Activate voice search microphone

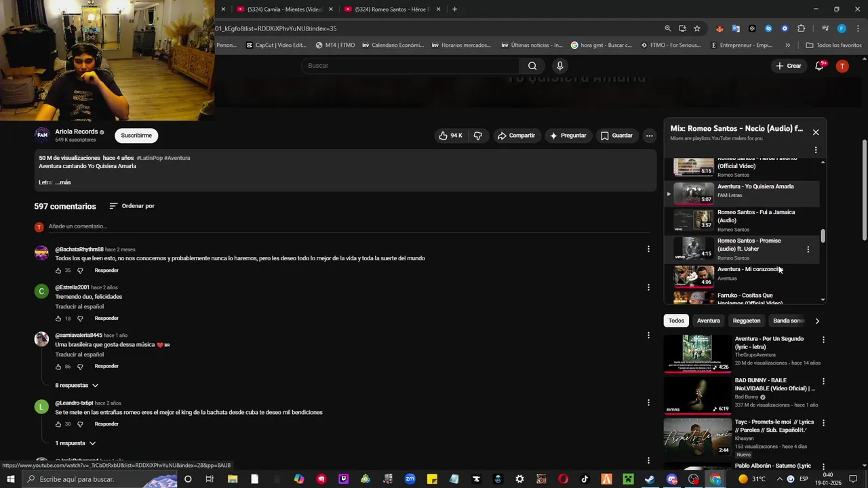[559, 66]
